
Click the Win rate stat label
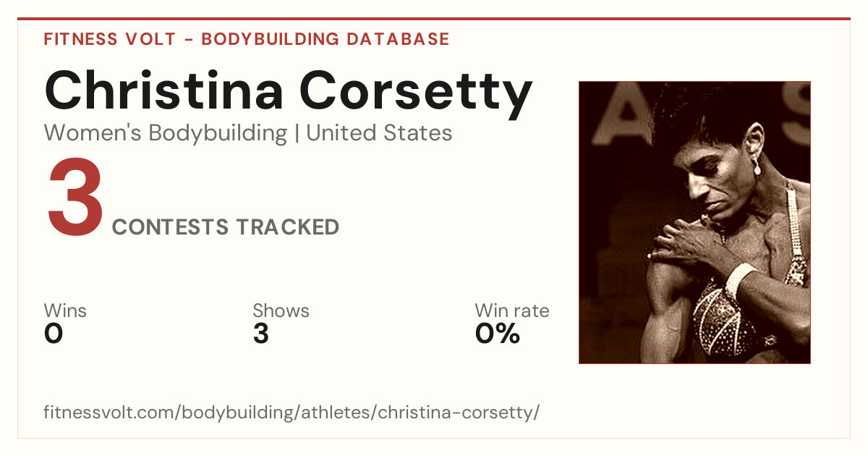point(512,311)
